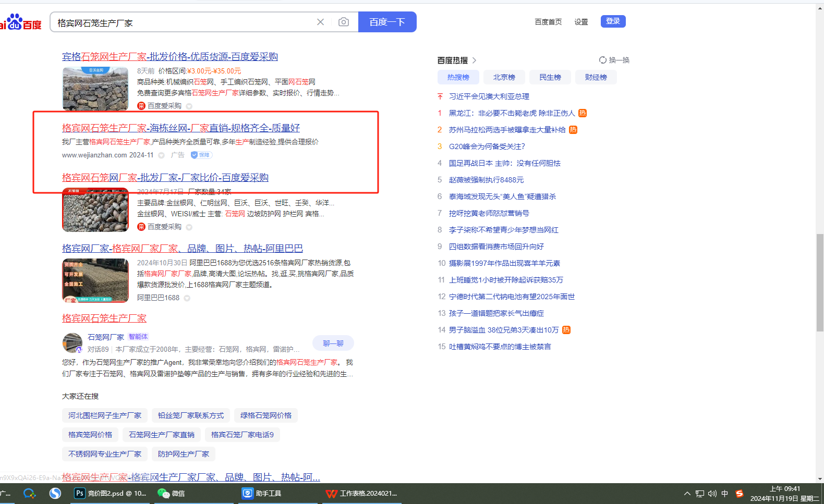824x504 pixels.
Task: Click the camera image search icon
Action: pos(343,22)
